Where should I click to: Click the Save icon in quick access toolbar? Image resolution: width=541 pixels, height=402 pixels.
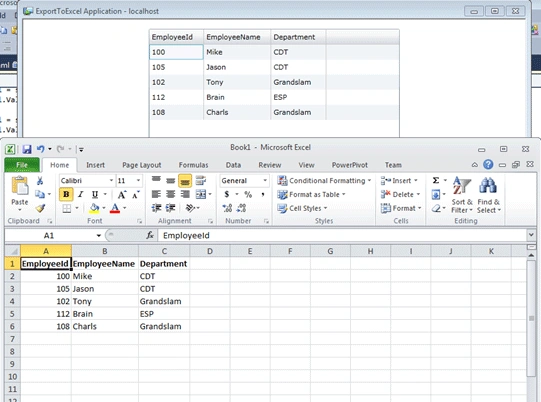[27, 149]
